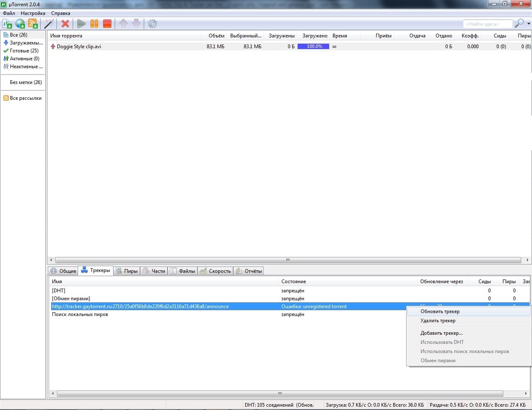Open the Файл menu
This screenshot has height=410, width=532.
[9, 13]
